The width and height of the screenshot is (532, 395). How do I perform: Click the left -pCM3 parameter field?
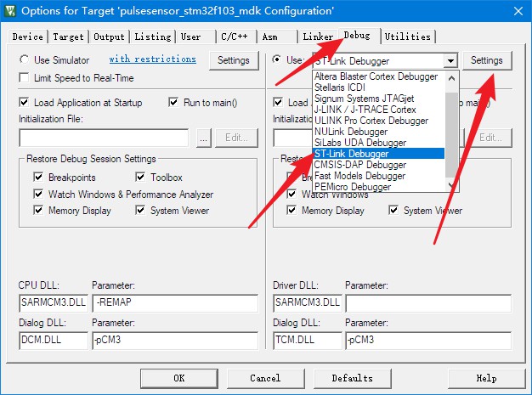click(175, 340)
